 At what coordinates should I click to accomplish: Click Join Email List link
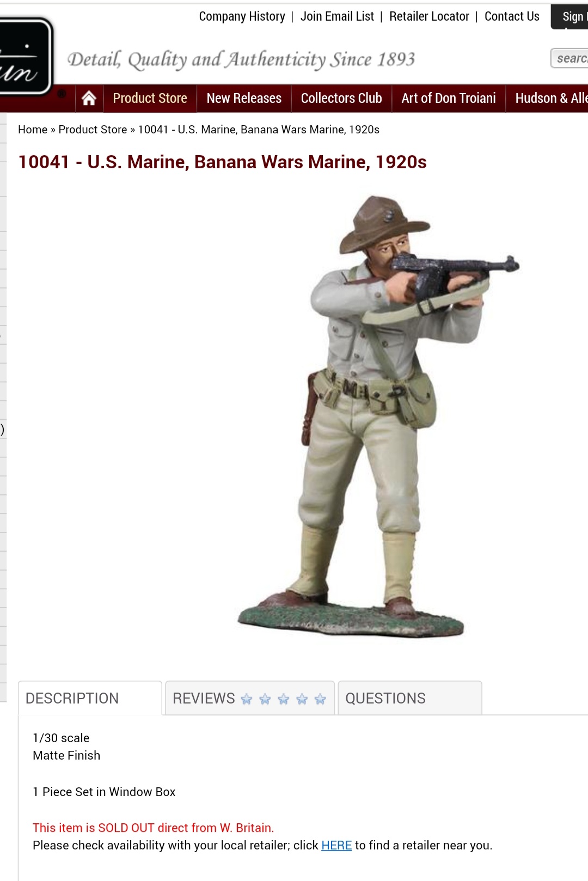[337, 16]
